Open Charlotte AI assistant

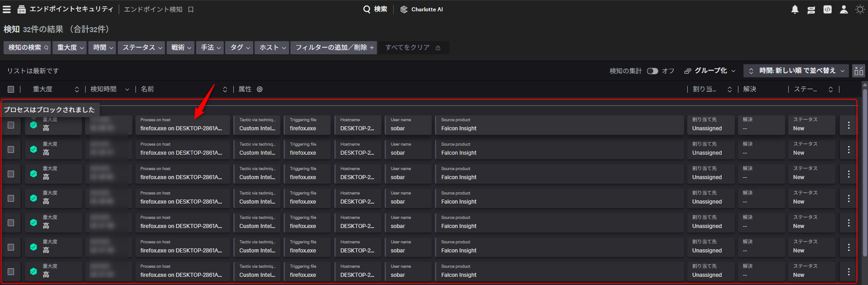422,9
